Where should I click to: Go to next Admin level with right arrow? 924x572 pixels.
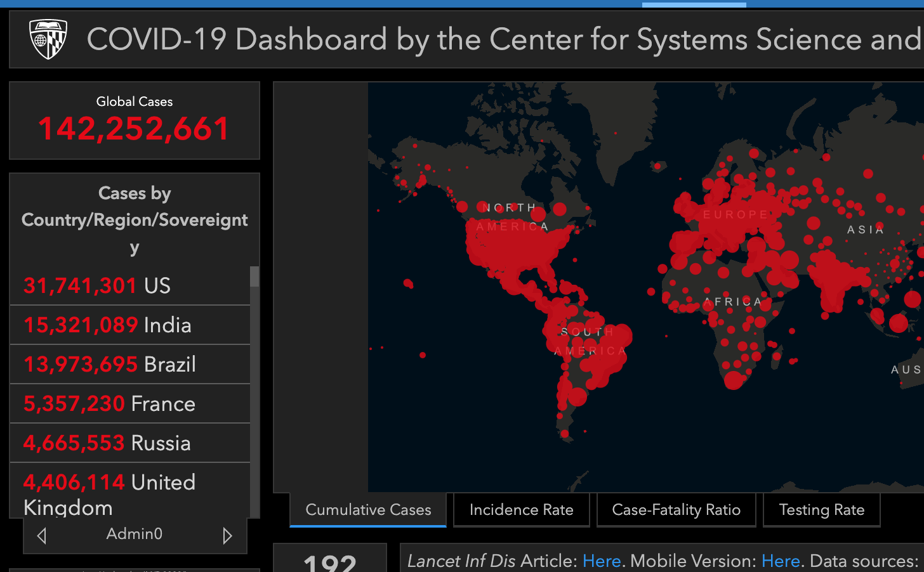(227, 536)
